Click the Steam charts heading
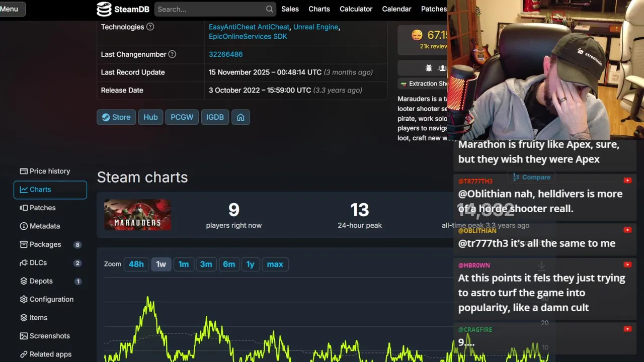 coord(142,177)
